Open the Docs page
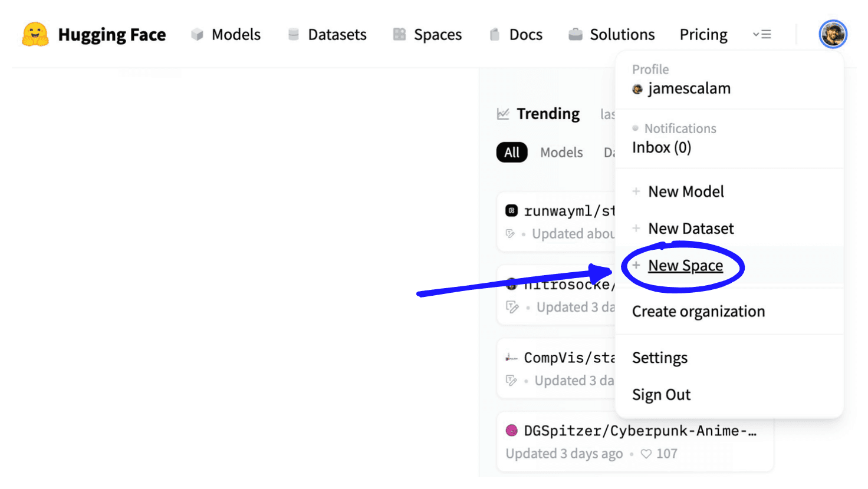The image size is (868, 489). 516,35
